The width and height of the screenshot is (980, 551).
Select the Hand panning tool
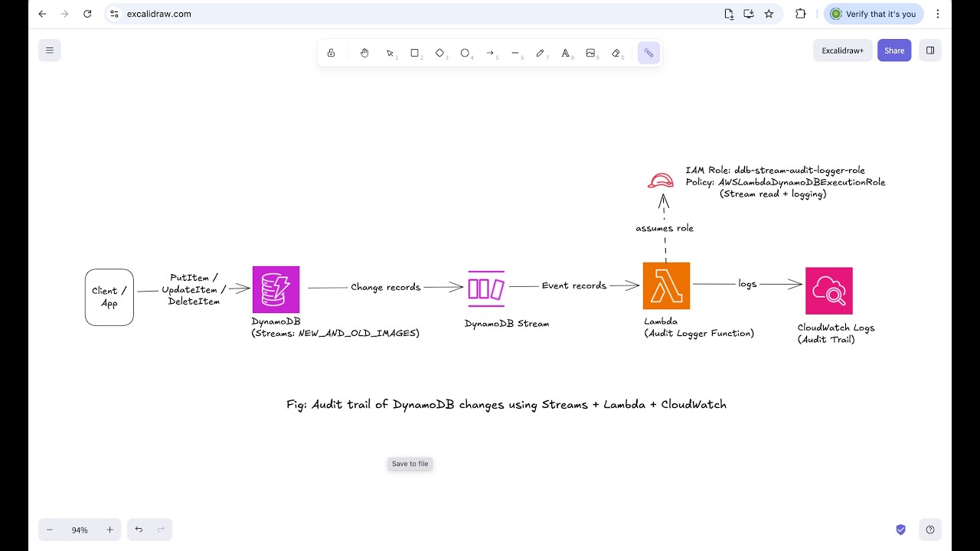[x=364, y=53]
